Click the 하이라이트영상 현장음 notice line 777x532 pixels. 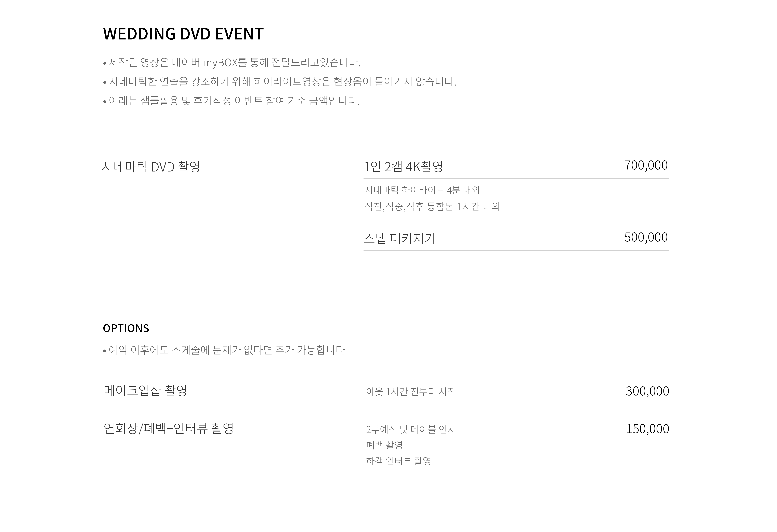[280, 82]
